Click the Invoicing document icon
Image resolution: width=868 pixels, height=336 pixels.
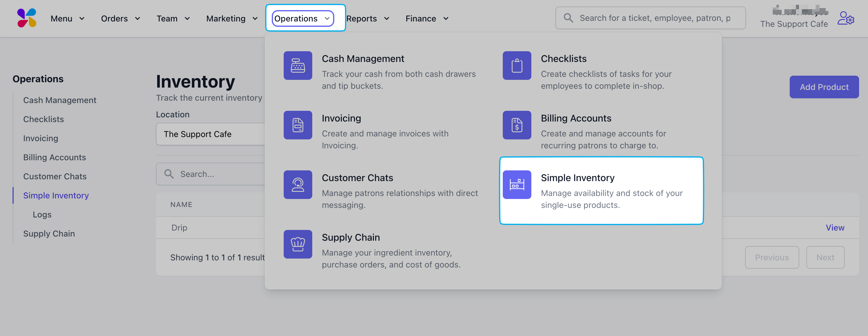click(298, 125)
